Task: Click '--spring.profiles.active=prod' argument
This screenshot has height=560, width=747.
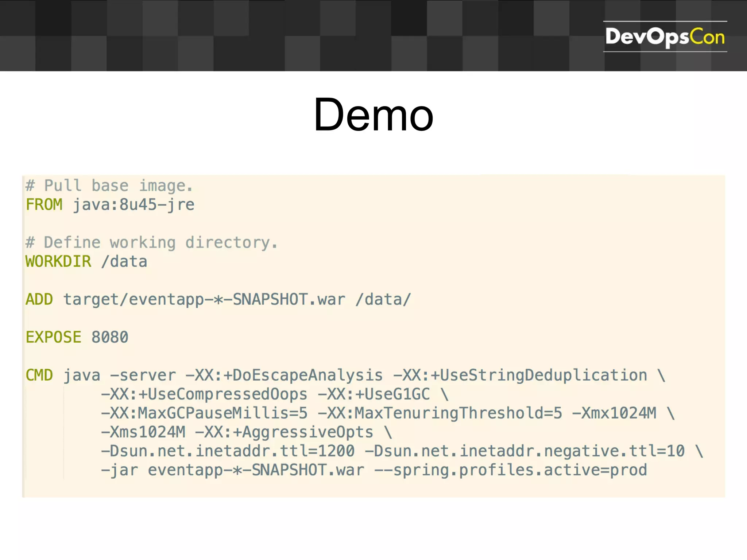Action: click(511, 470)
